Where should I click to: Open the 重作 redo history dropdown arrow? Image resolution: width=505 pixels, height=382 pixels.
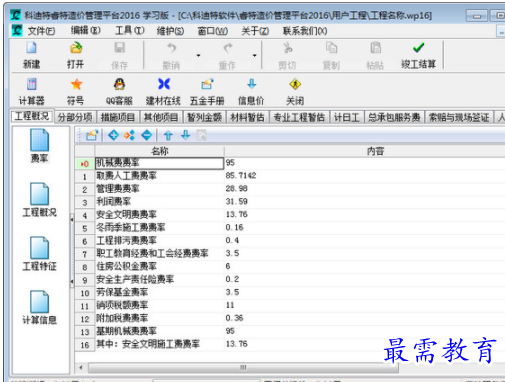[254, 55]
